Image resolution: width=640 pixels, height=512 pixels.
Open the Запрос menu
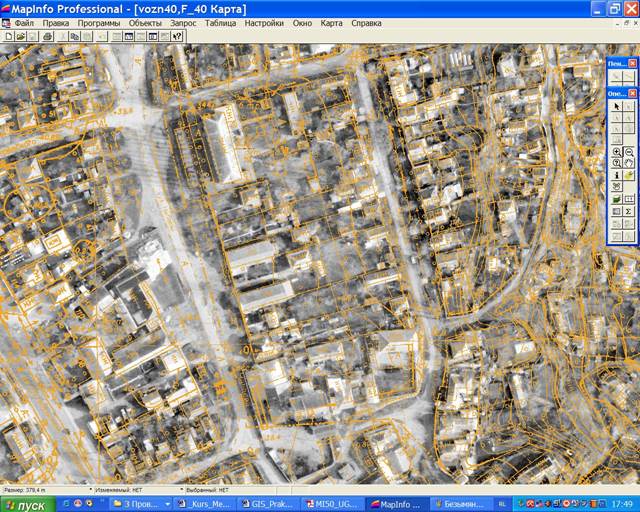tap(183, 22)
